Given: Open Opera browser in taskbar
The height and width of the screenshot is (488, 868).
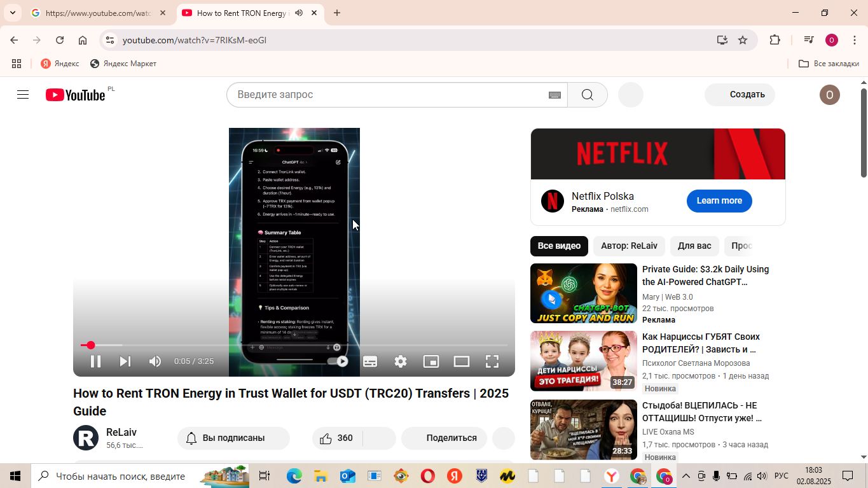Looking at the screenshot, I should [427, 476].
